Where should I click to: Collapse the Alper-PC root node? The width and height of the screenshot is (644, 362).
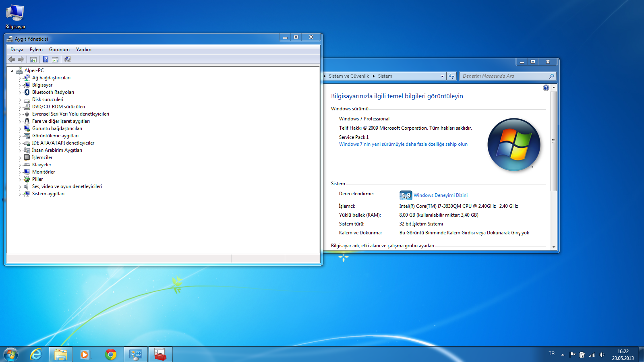click(12, 71)
